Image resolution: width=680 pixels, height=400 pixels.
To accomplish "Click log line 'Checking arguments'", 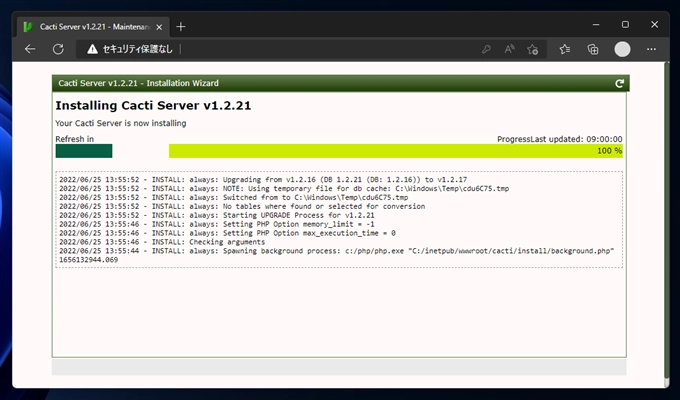I will click(x=162, y=242).
